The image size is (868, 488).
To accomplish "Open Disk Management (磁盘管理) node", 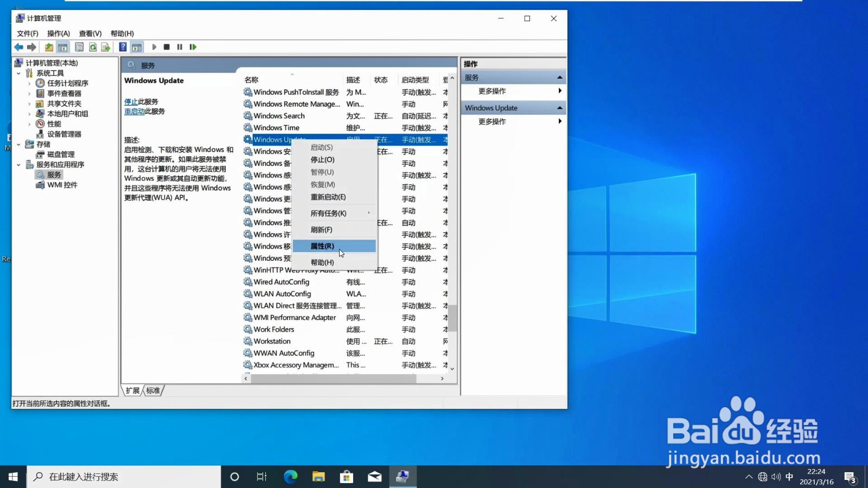I will (61, 155).
